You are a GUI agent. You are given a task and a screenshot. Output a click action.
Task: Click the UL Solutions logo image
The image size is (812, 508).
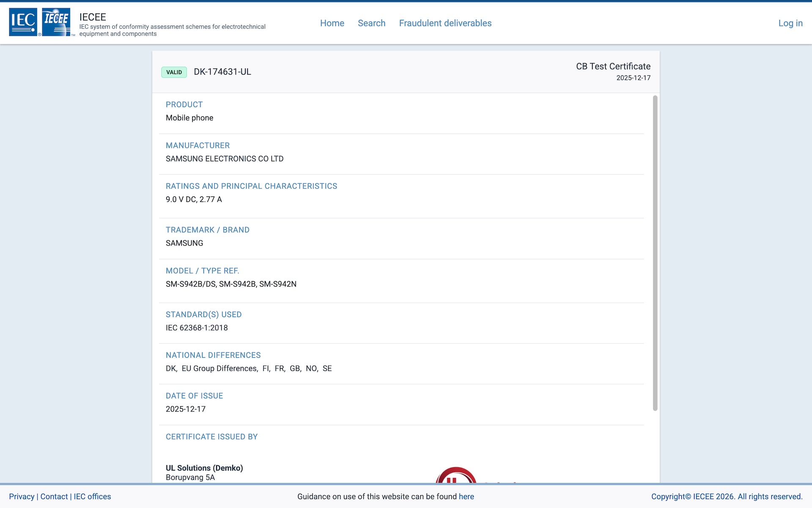click(456, 475)
